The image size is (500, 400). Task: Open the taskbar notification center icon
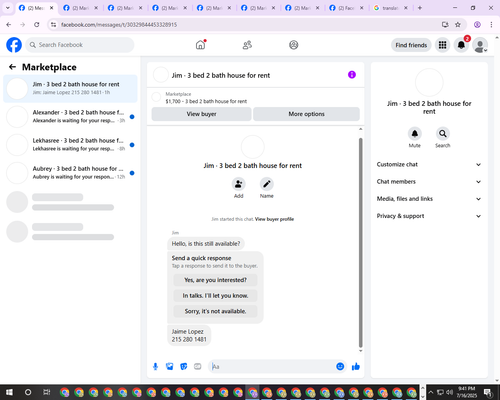pyautogui.click(x=489, y=392)
